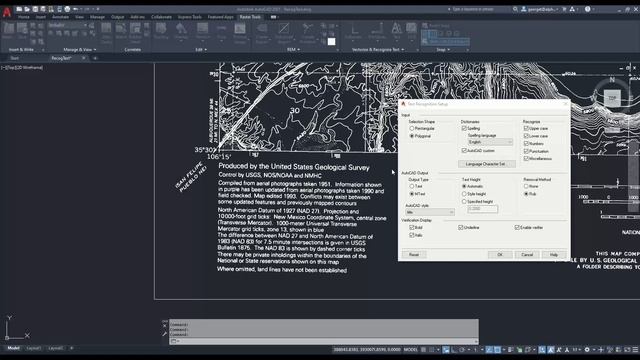
Task: Open the Insert ribbon tab
Action: [41, 17]
